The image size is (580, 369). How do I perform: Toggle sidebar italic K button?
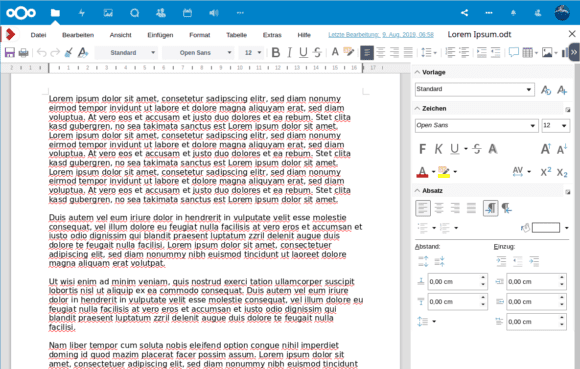click(x=438, y=149)
